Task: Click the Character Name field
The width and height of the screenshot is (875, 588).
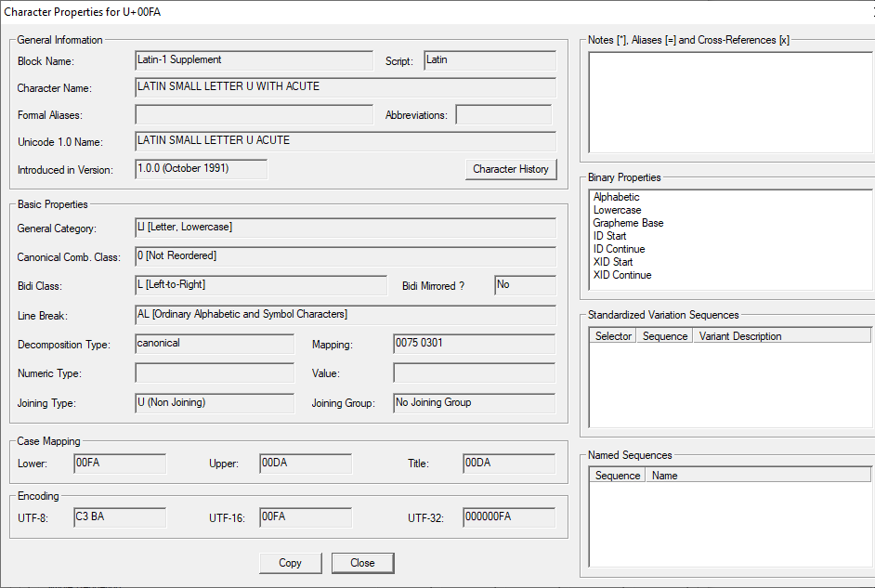Action: tap(346, 87)
